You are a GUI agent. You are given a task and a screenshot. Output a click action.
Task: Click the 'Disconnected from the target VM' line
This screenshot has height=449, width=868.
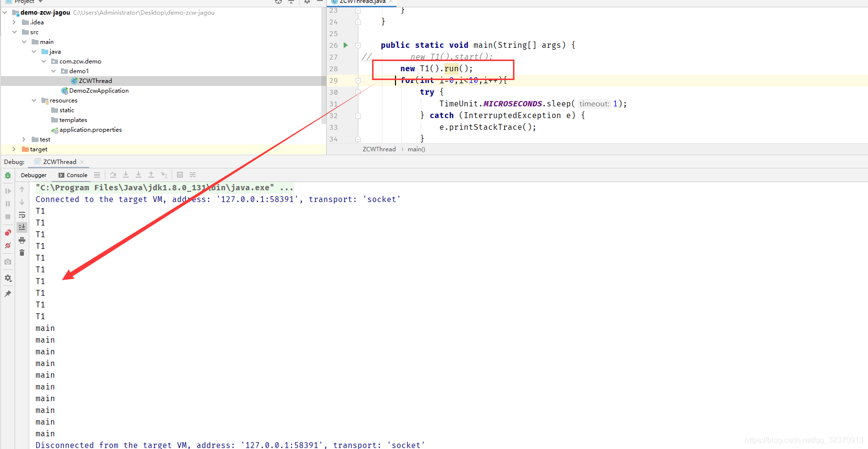[x=230, y=445]
